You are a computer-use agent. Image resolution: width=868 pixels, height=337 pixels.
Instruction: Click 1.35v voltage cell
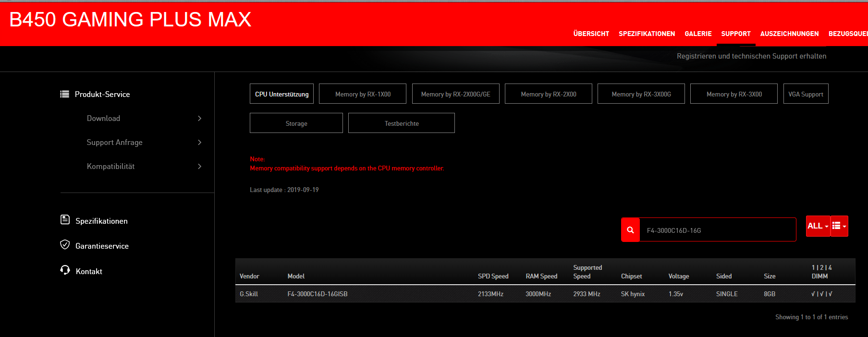675,294
